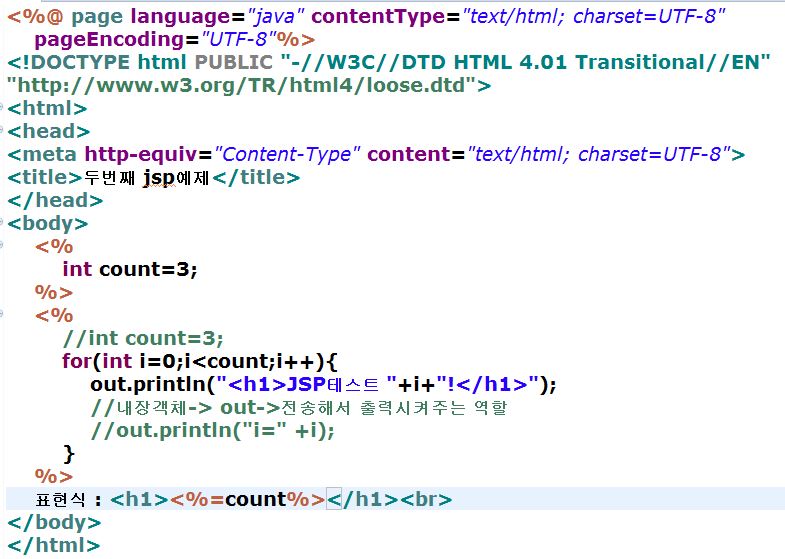Viewport: 785px width, 559px height.
Task: Click 'out.println' in the uncommented statement
Action: point(148,385)
